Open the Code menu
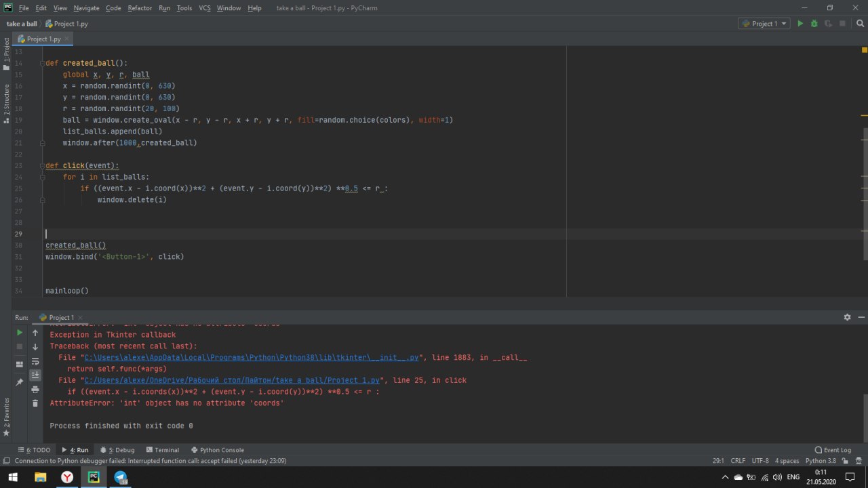 coord(113,8)
